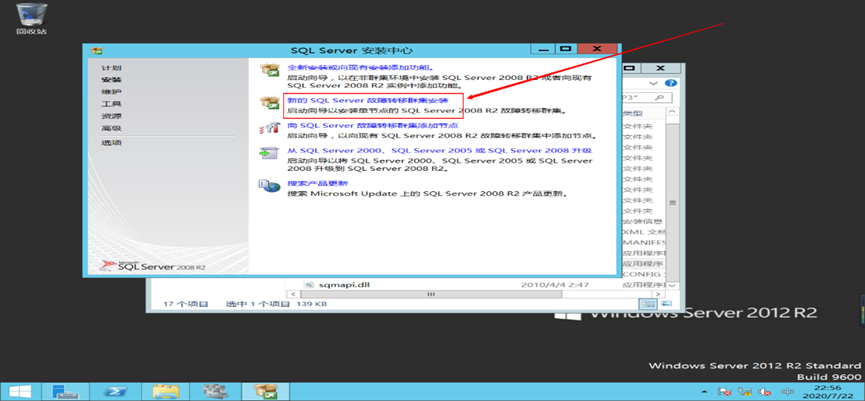Open File Explorer from the taskbar

165,392
